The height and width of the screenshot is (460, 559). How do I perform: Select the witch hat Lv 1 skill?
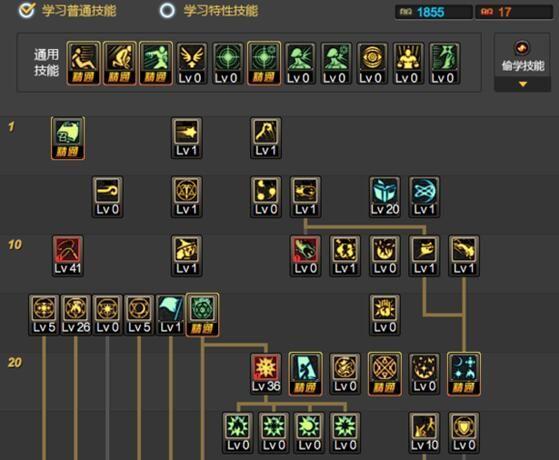pyautogui.click(x=186, y=255)
